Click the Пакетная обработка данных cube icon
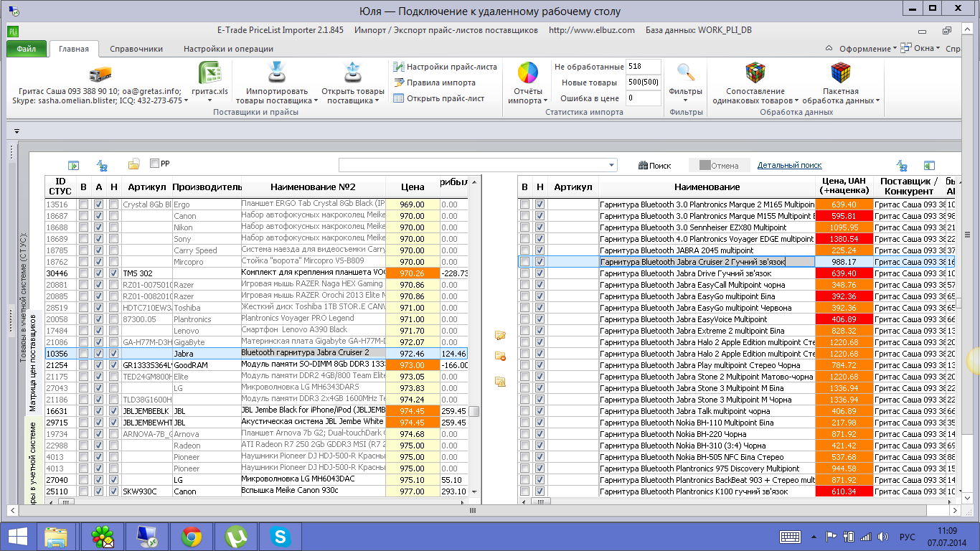The height and width of the screenshot is (551, 980). (841, 72)
